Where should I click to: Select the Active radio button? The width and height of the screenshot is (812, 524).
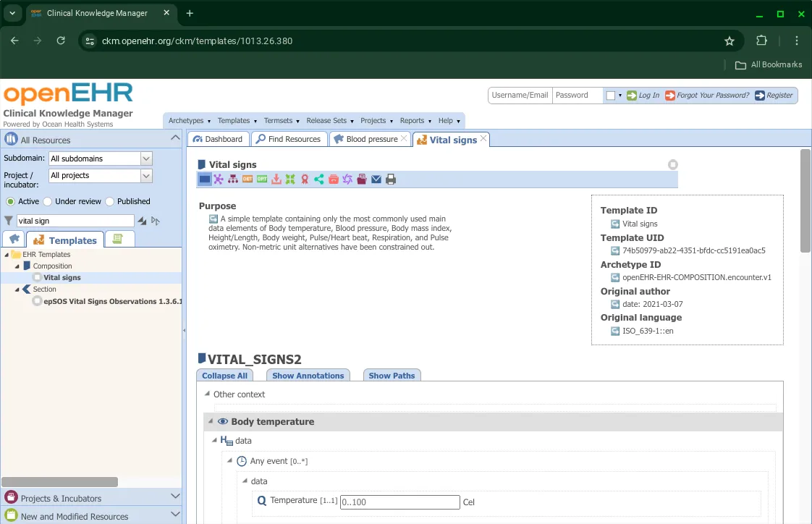pos(10,201)
